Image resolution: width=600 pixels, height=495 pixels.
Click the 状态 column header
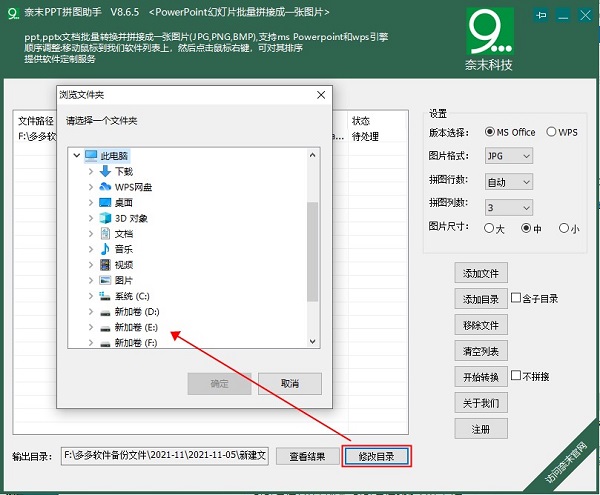360,121
